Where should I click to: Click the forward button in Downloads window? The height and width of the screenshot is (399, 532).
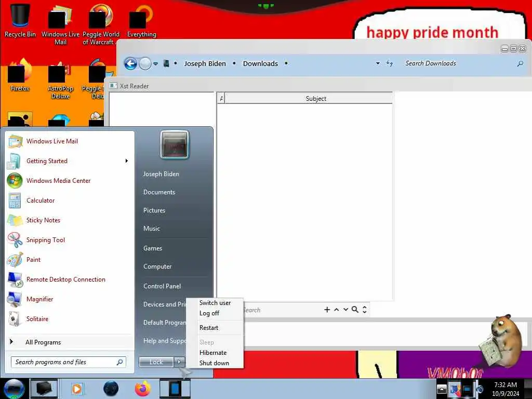click(x=145, y=63)
